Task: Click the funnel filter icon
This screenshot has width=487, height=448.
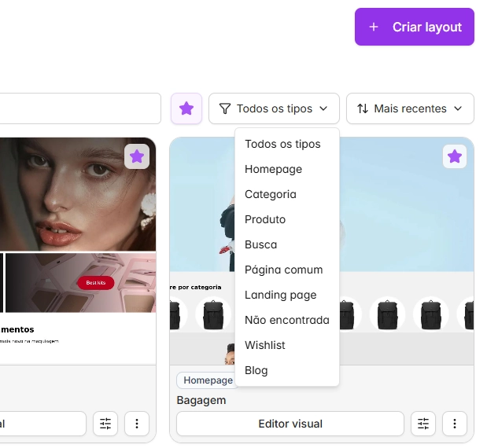Action: point(225,108)
